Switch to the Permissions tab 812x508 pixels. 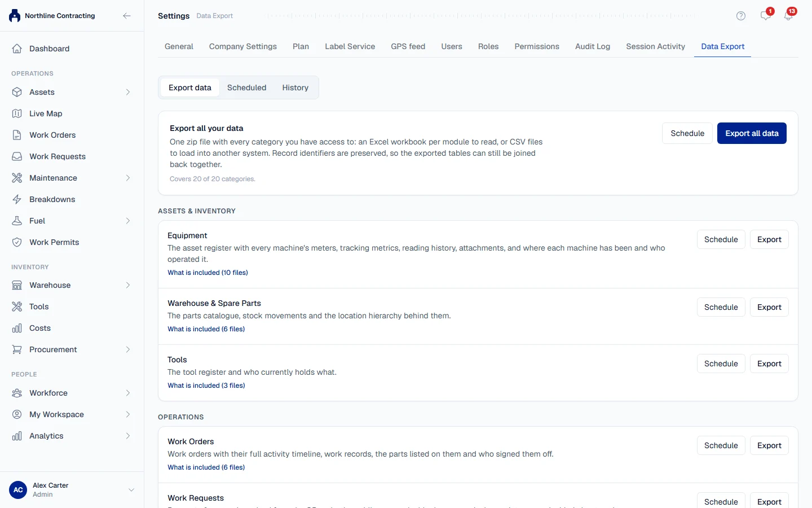pyautogui.click(x=537, y=46)
